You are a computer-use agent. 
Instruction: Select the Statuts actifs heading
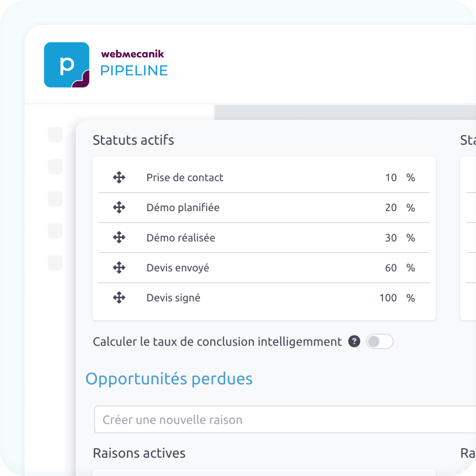point(133,140)
